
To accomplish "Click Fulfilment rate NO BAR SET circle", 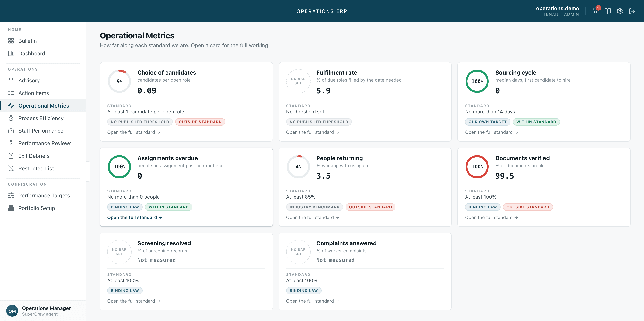I will [x=298, y=81].
